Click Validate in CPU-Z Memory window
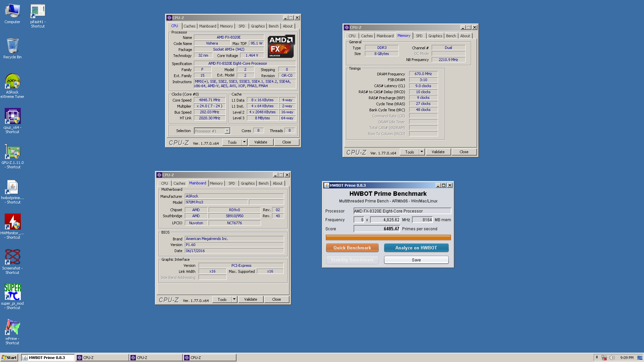The width and height of the screenshot is (644, 362). (438, 152)
